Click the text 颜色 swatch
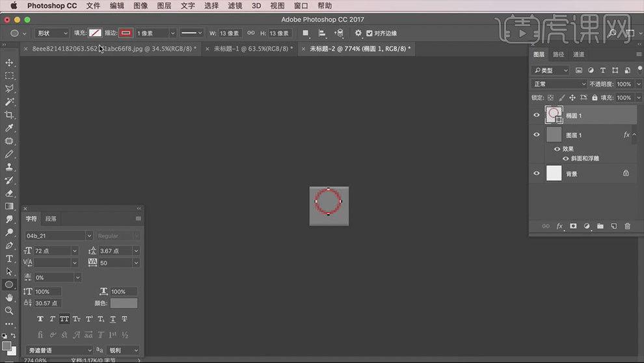The width and height of the screenshot is (644, 363). pos(124,303)
